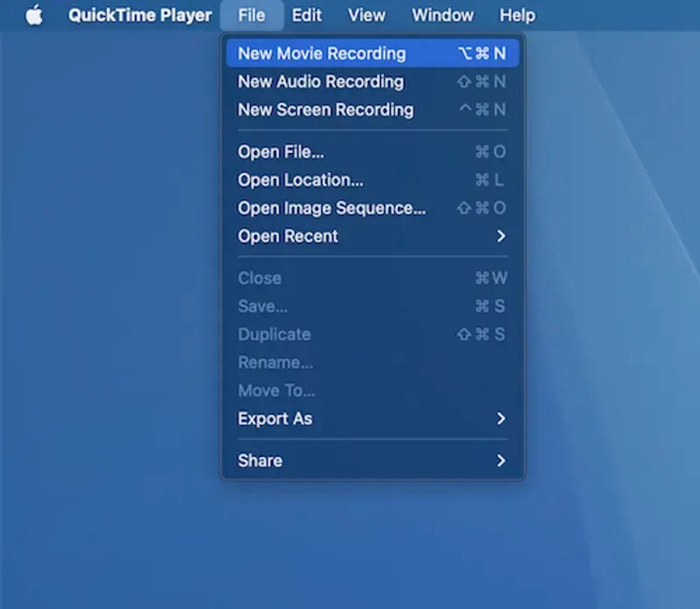Open the QuickTime Player app menu
The image size is (700, 609).
pos(140,15)
